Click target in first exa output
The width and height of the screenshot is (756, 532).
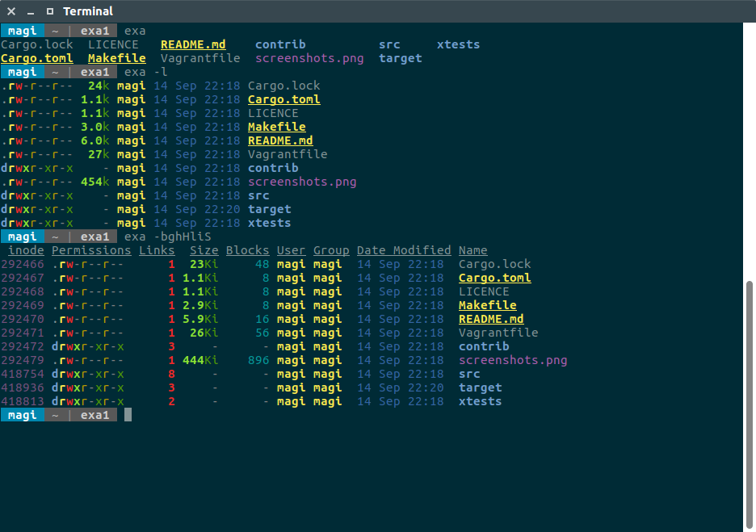coord(400,58)
